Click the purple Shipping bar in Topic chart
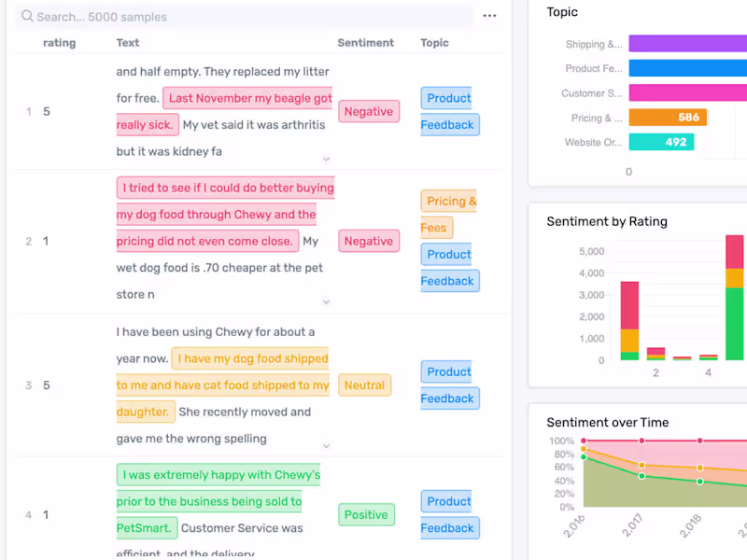Screen dimensions: 747x560 [x=687, y=44]
